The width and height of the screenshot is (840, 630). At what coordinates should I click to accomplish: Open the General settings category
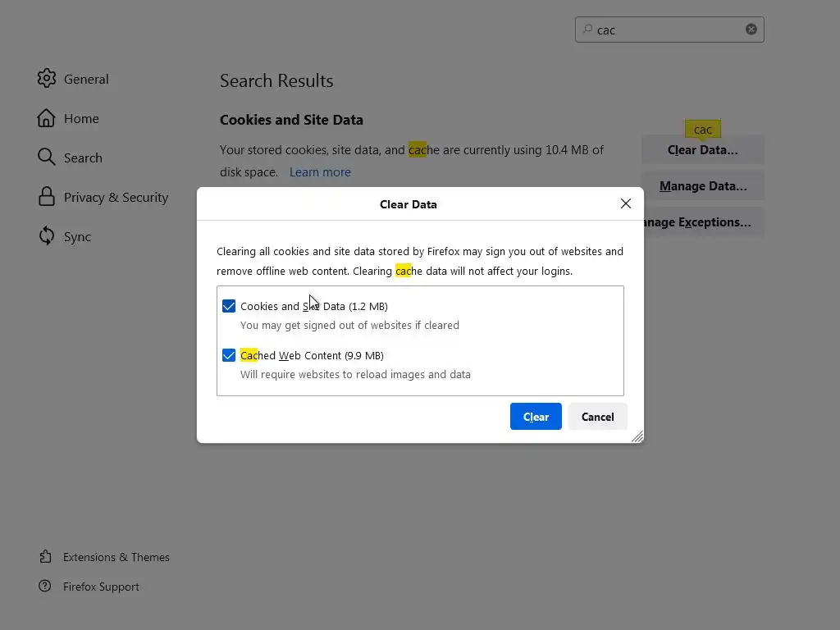pos(73,79)
